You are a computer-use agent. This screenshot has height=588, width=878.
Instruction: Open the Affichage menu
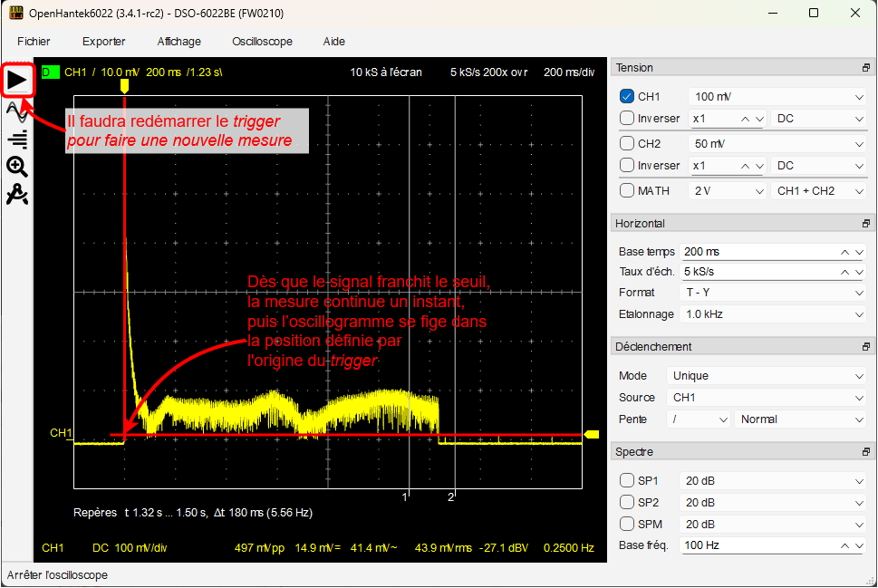pos(179,42)
